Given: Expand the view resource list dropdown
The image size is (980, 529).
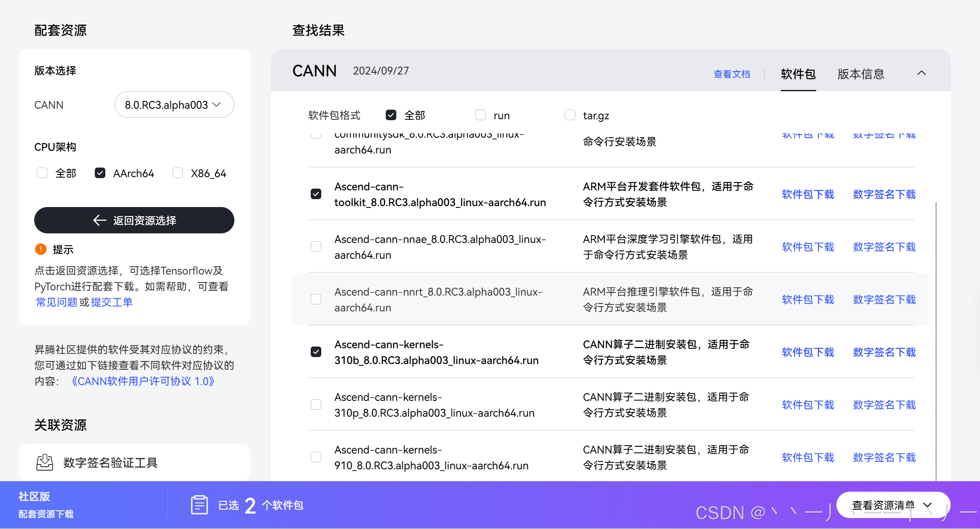Looking at the screenshot, I should [x=893, y=505].
